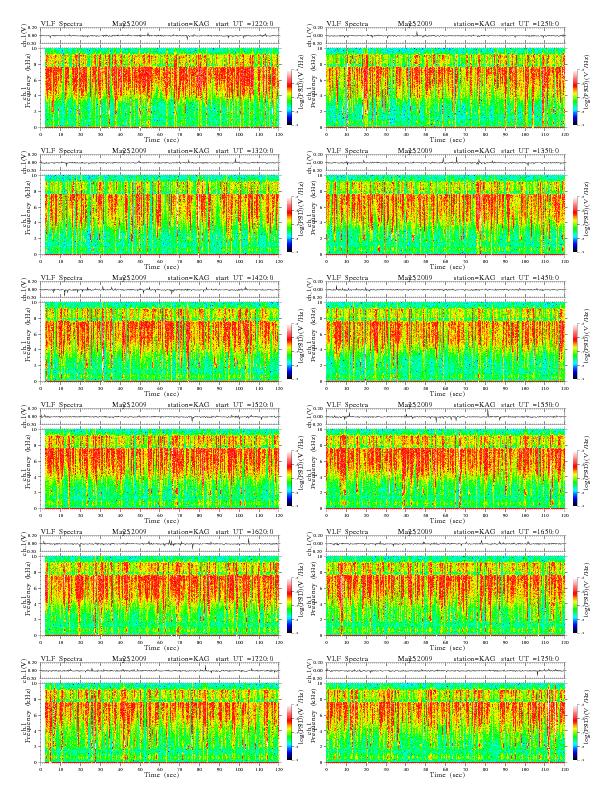Screen dimensions: 612x792
Task: Click the 'Time (sec)' label under the 1620:0 plot
Action: (x=162, y=648)
